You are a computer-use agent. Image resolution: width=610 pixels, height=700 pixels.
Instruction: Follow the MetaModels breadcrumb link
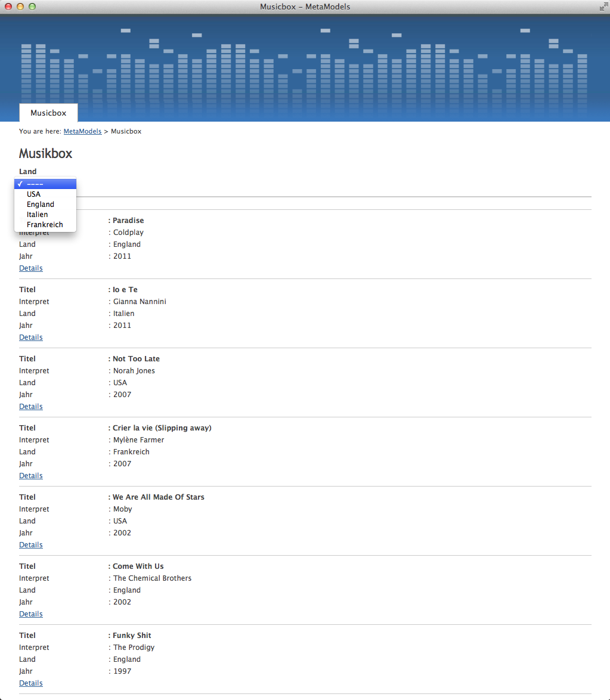tap(82, 131)
